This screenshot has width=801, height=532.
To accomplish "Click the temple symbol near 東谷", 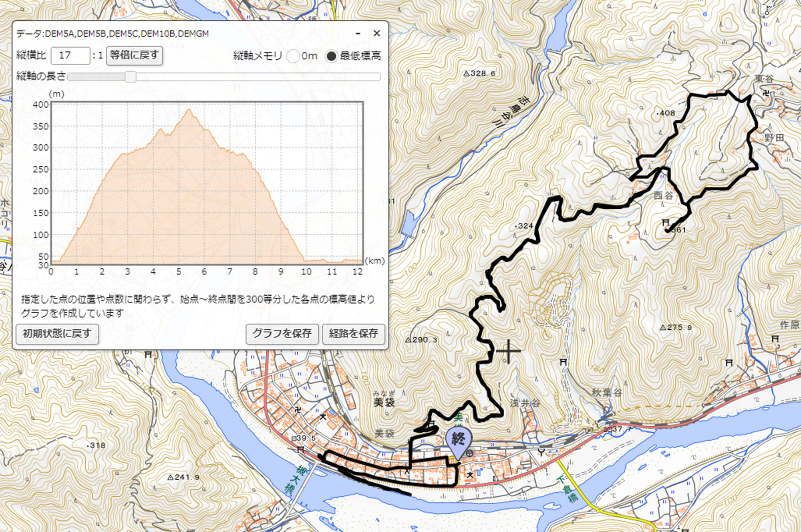I will (x=767, y=94).
